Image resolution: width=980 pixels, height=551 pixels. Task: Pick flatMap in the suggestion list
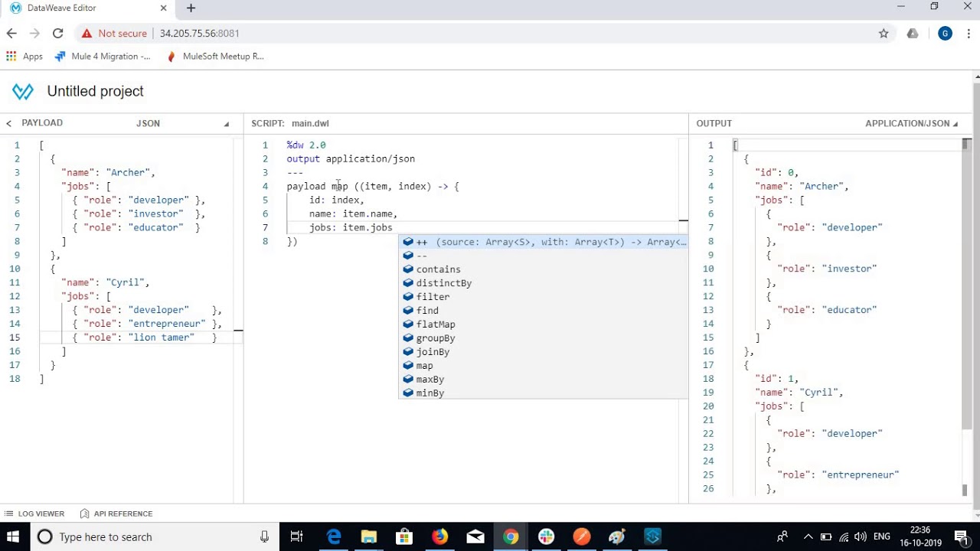tap(544, 324)
